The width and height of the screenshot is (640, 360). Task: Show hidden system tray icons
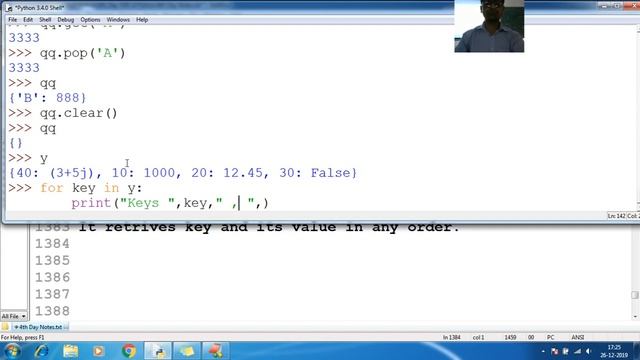click(x=543, y=351)
